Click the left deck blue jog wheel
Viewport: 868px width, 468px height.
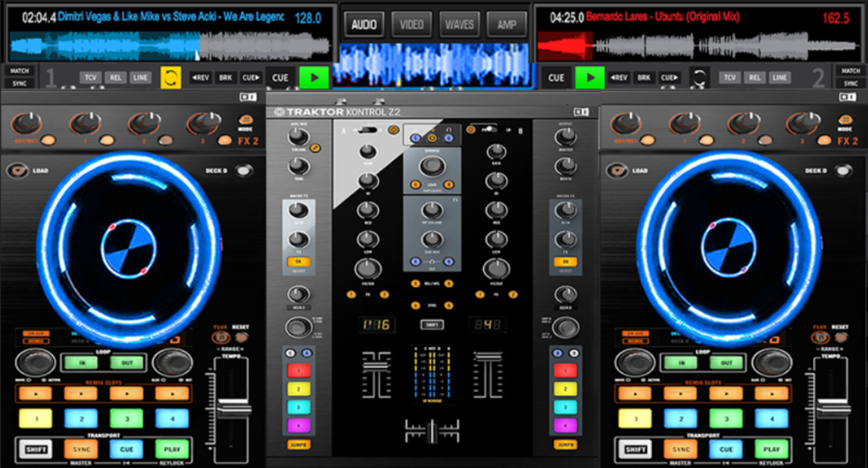(x=129, y=250)
